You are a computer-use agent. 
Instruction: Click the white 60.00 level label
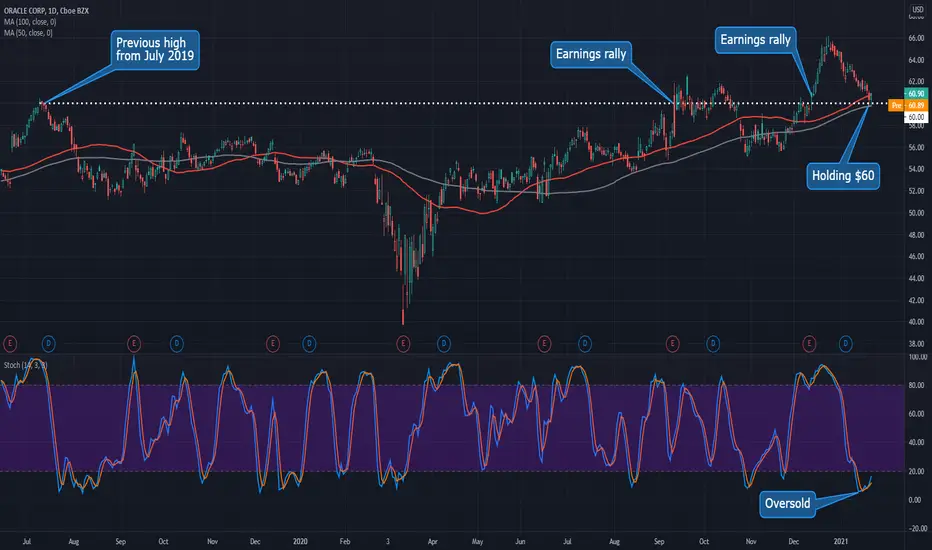click(916, 117)
